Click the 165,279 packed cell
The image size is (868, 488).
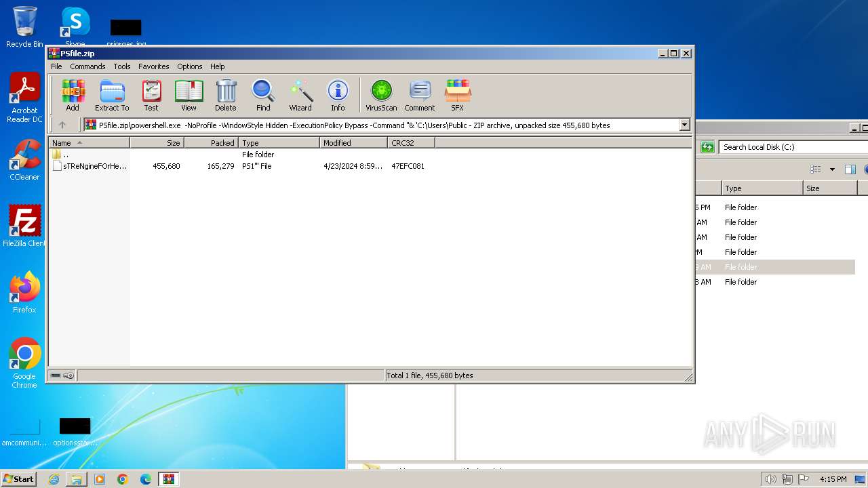(x=220, y=166)
